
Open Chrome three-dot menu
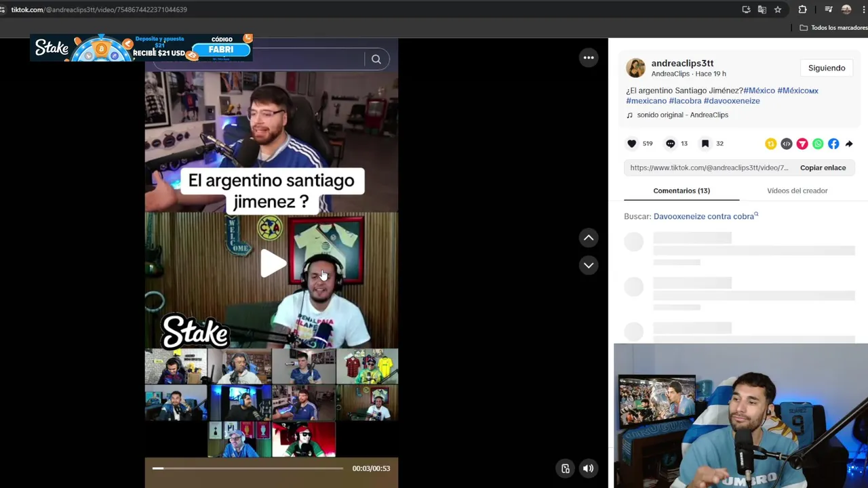(x=863, y=9)
